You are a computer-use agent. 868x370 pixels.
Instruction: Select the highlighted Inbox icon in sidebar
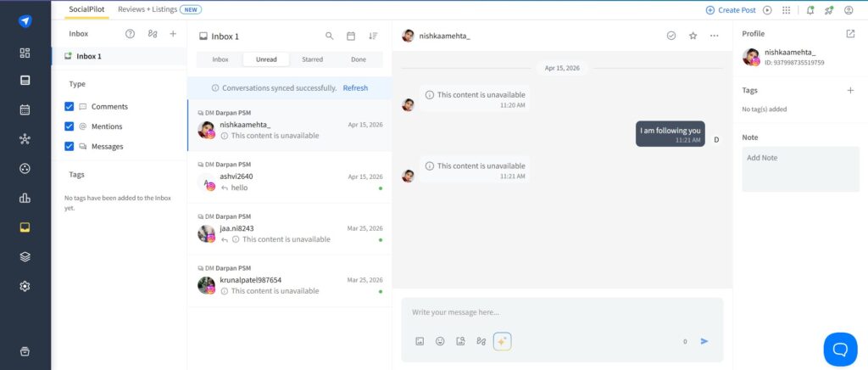click(x=25, y=227)
